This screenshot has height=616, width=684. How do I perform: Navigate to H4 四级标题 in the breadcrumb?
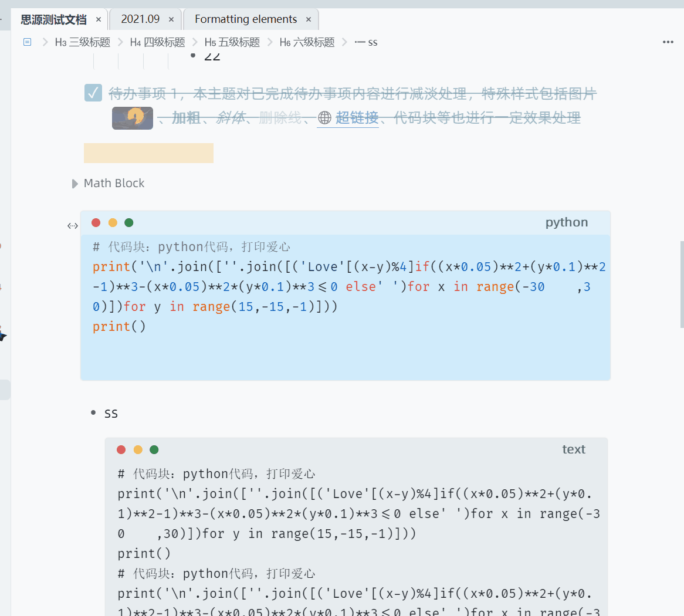point(157,42)
